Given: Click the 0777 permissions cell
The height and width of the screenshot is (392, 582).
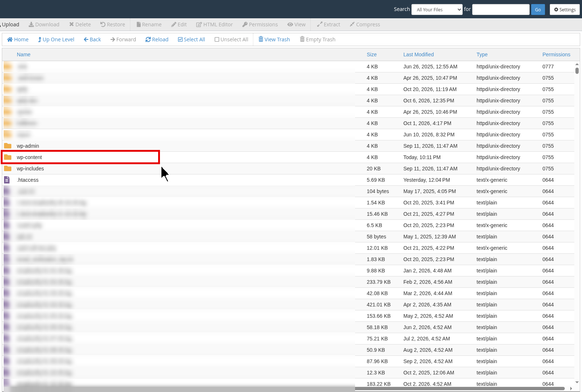Looking at the screenshot, I should (x=548, y=67).
